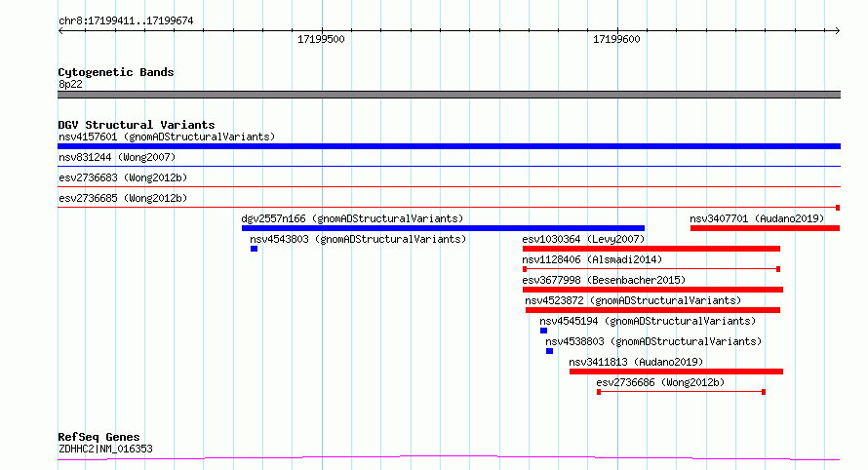Click the small blue square of nsv4538803
The width and height of the screenshot is (868, 470).
pos(549,351)
